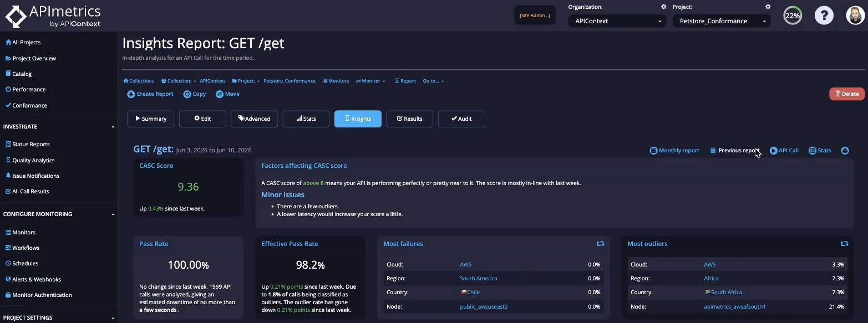Refresh the Most outliers panel
Screen dimensions: 868x323
point(844,244)
